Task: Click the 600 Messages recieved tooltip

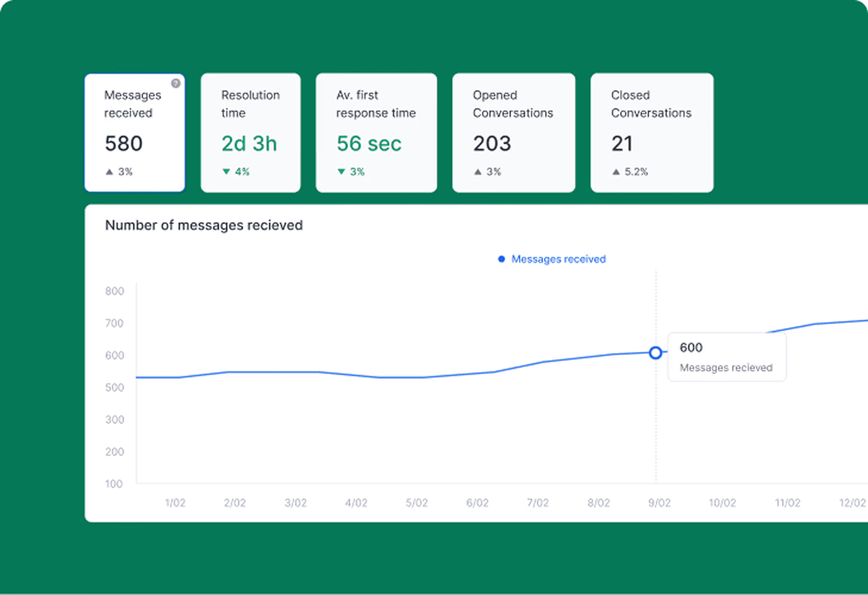Action: [x=726, y=357]
